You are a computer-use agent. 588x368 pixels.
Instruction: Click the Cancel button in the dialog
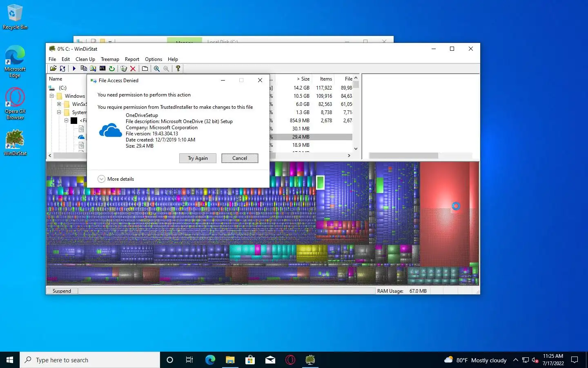tap(240, 158)
